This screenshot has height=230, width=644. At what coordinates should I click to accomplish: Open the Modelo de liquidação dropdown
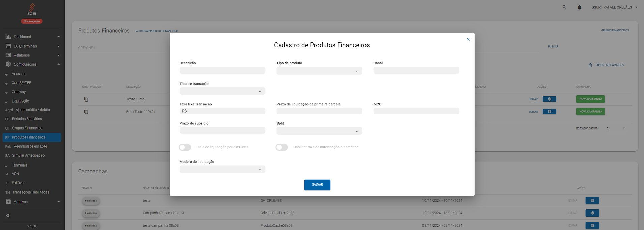pos(222,169)
